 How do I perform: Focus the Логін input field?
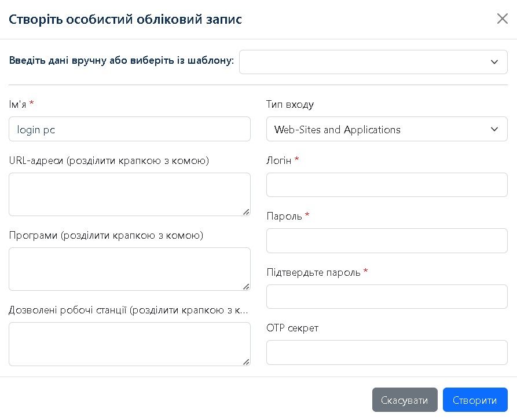[x=386, y=185]
